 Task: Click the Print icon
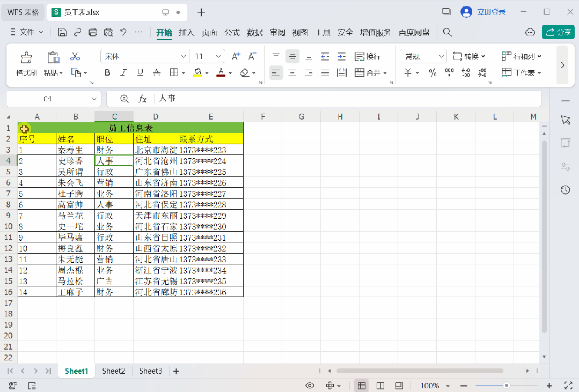coord(93,33)
